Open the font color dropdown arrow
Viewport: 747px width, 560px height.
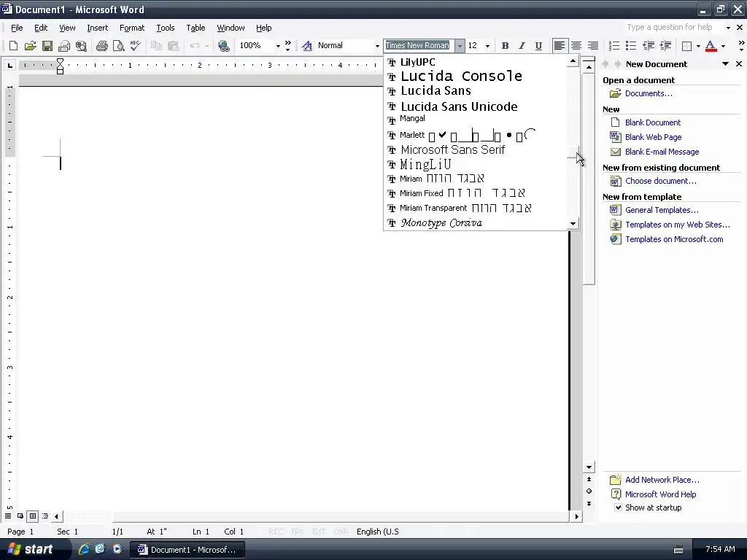[x=723, y=46]
